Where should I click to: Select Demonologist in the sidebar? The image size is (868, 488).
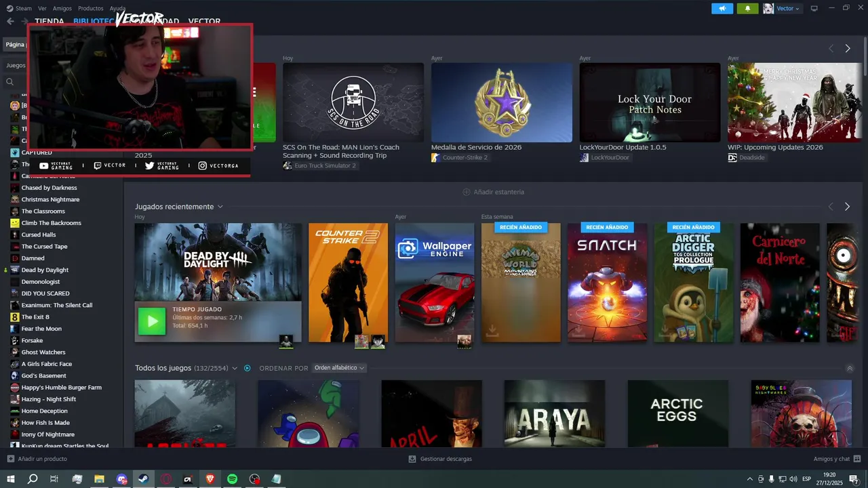coord(41,282)
